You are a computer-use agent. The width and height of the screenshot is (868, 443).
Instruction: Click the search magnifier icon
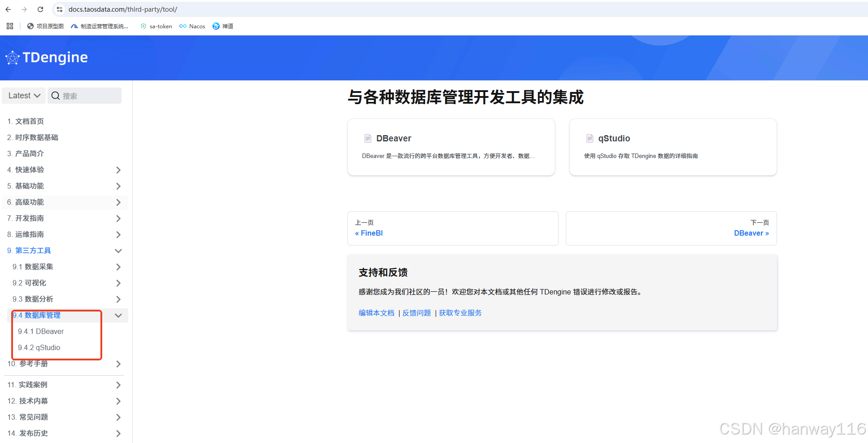click(56, 96)
